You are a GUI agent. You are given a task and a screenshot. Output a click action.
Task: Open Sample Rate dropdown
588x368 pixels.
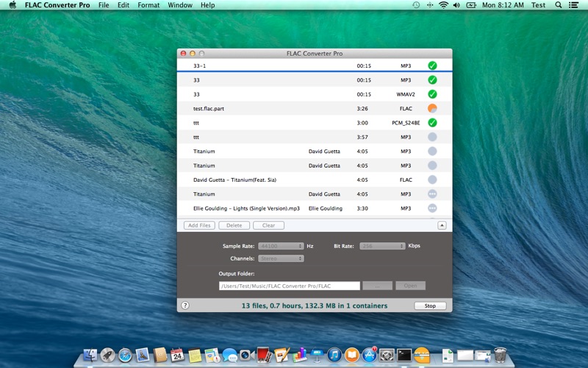281,246
